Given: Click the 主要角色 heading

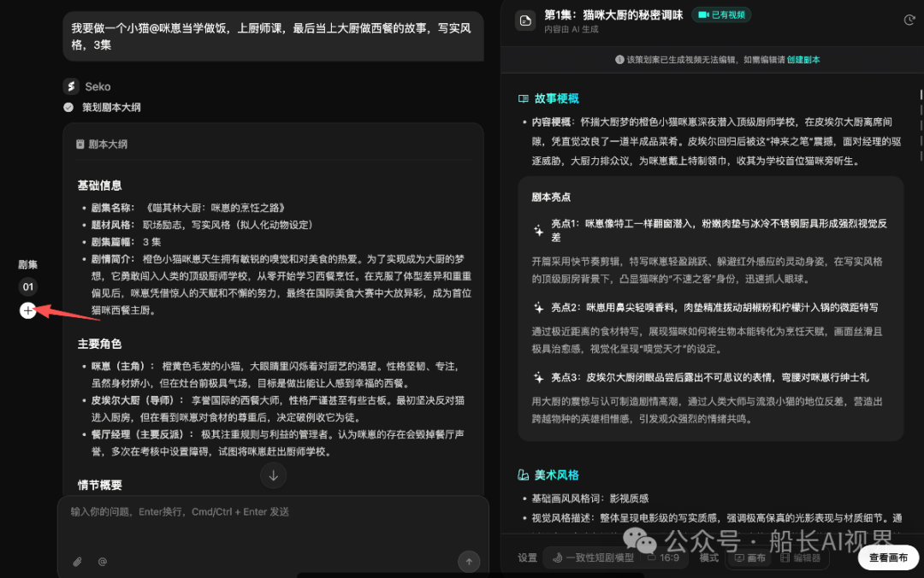Looking at the screenshot, I should point(99,344).
